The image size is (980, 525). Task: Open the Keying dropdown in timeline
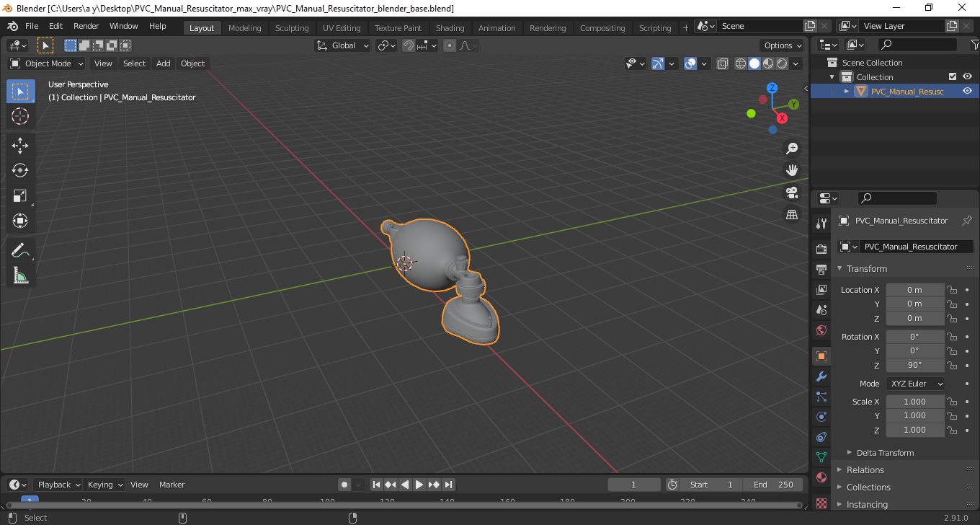pos(104,485)
